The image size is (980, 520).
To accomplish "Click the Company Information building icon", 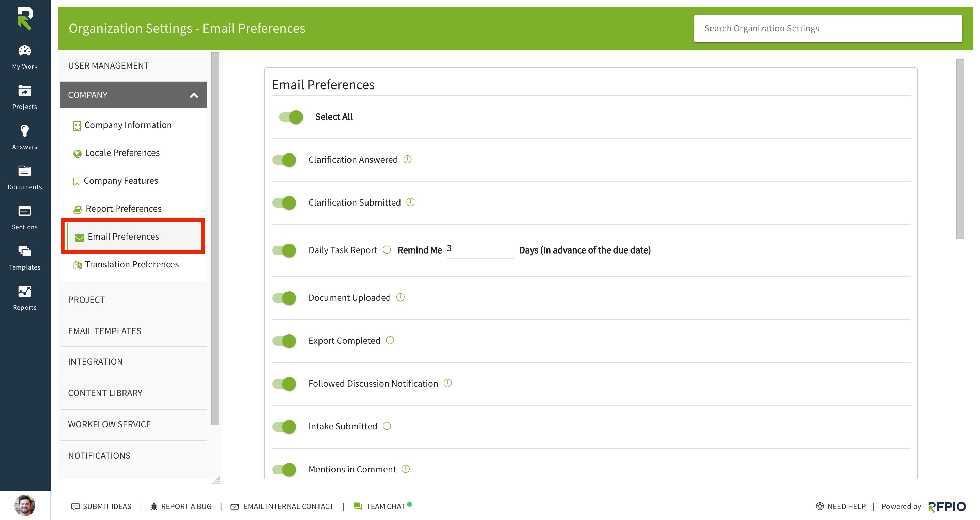I will [x=77, y=126].
